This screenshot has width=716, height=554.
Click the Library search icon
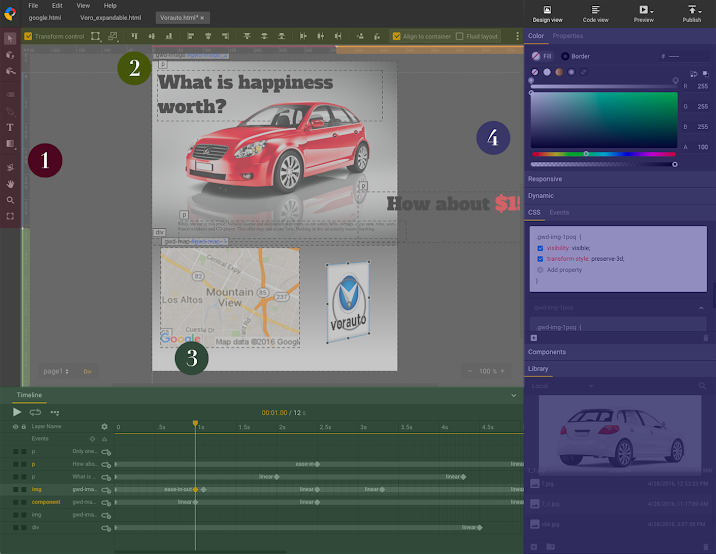pos(702,386)
